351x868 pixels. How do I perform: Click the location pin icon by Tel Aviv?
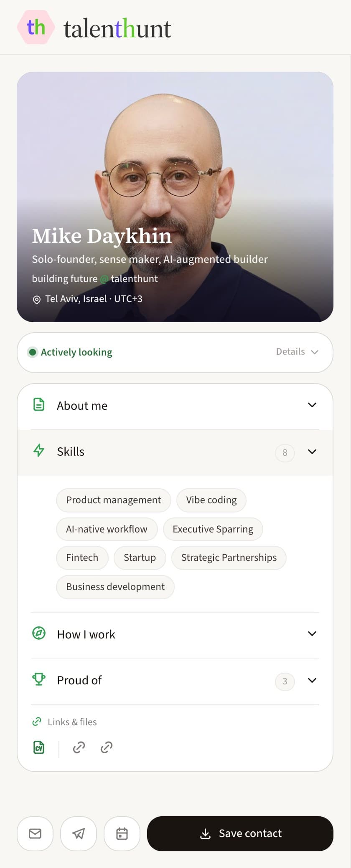tap(37, 300)
